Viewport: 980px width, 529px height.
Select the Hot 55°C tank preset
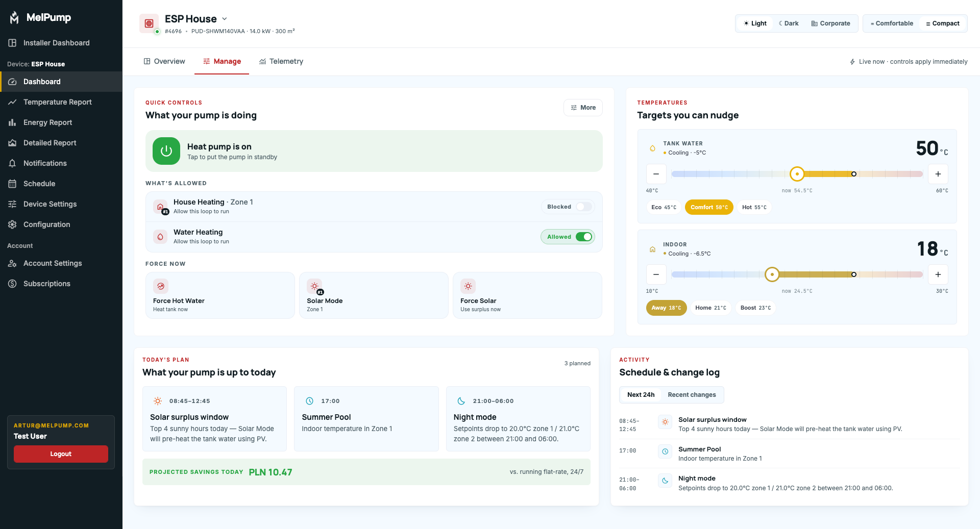click(x=754, y=207)
